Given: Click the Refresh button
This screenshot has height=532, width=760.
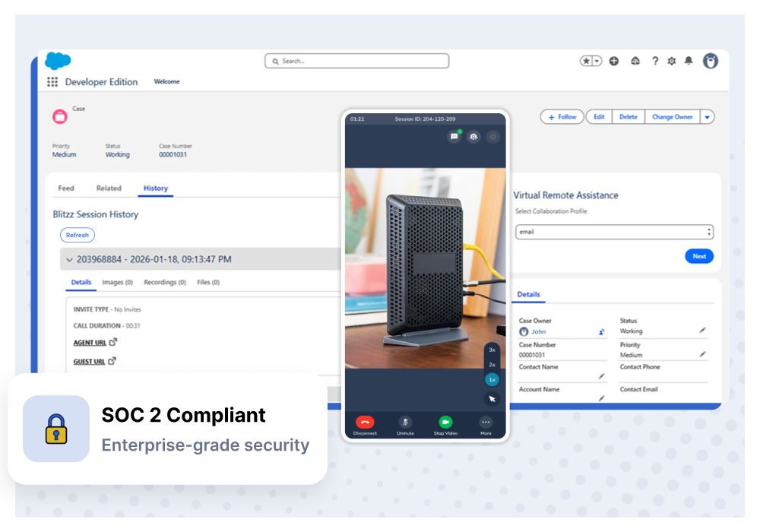Looking at the screenshot, I should coord(78,235).
